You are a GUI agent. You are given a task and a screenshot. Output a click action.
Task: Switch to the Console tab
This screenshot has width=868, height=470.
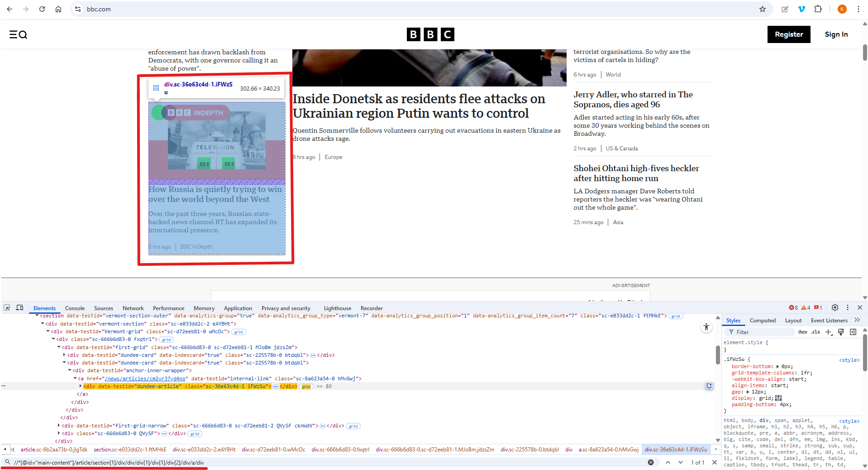click(75, 308)
